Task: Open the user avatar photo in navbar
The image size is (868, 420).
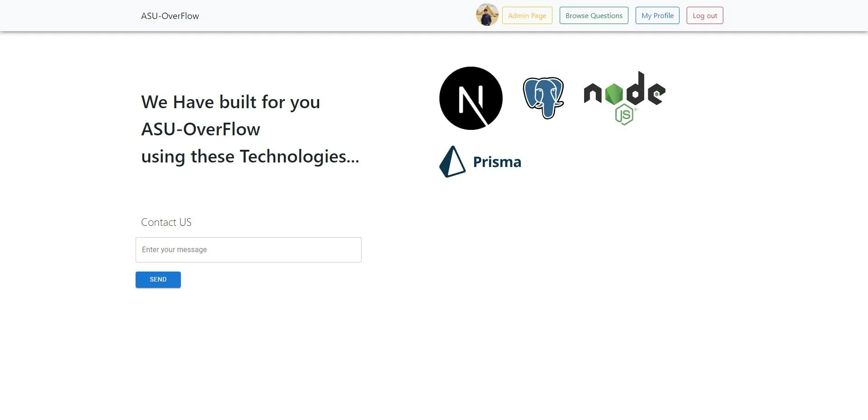Action: pos(487,15)
